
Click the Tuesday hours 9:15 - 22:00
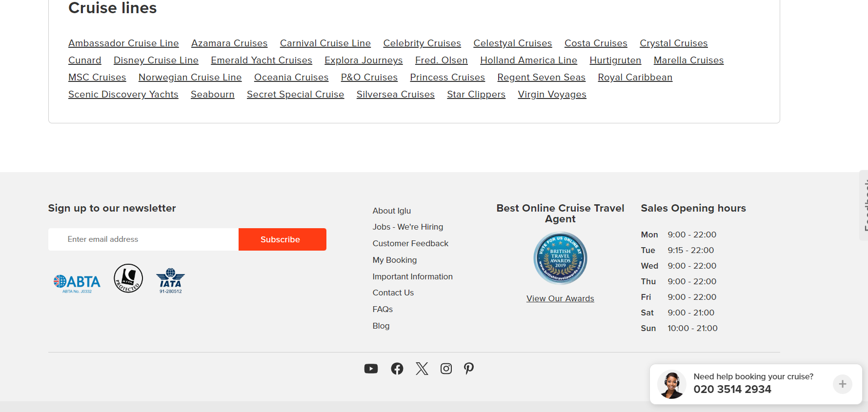[690, 250]
